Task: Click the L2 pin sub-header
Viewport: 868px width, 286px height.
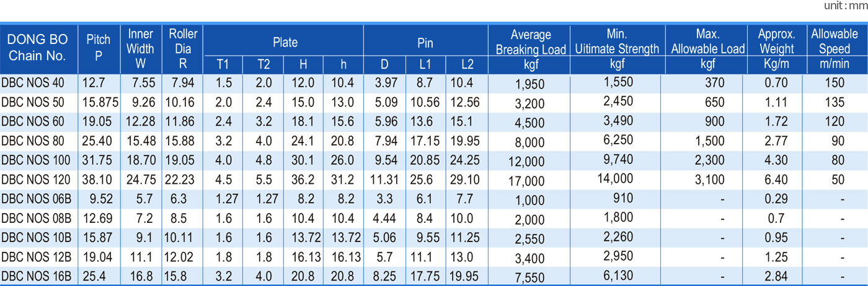Action: tap(467, 64)
